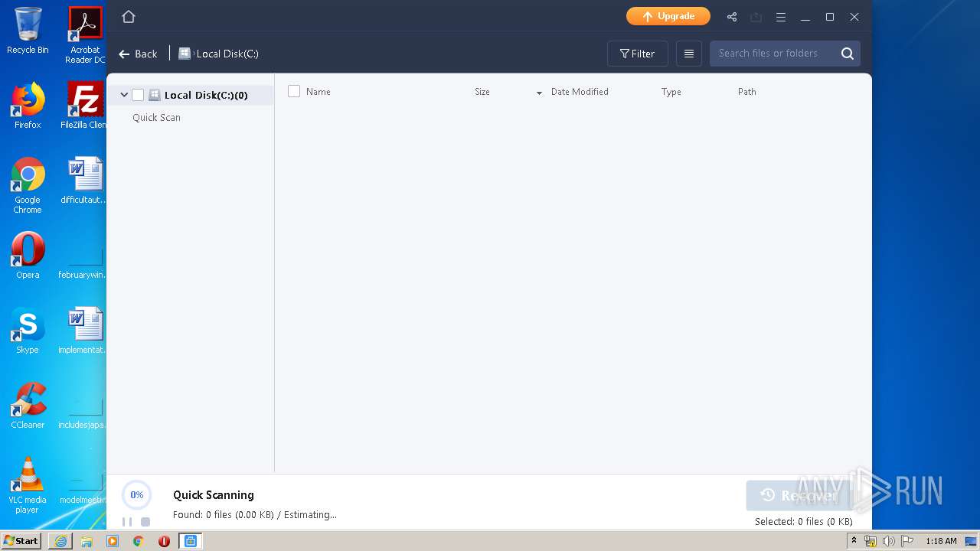
Task: Open Internet Explorer from taskbar
Action: (x=60, y=541)
